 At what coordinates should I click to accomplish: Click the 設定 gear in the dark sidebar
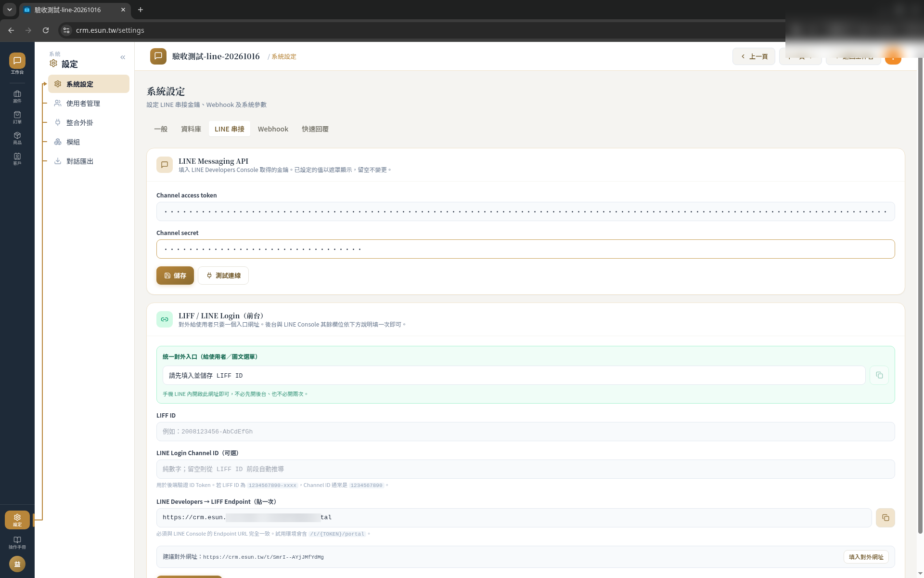(17, 520)
